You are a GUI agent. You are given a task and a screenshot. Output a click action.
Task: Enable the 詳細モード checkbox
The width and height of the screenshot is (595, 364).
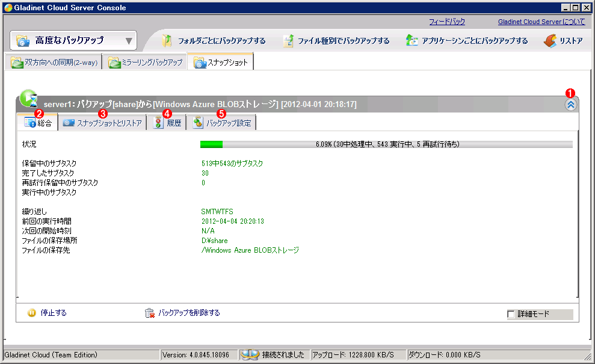pyautogui.click(x=511, y=314)
